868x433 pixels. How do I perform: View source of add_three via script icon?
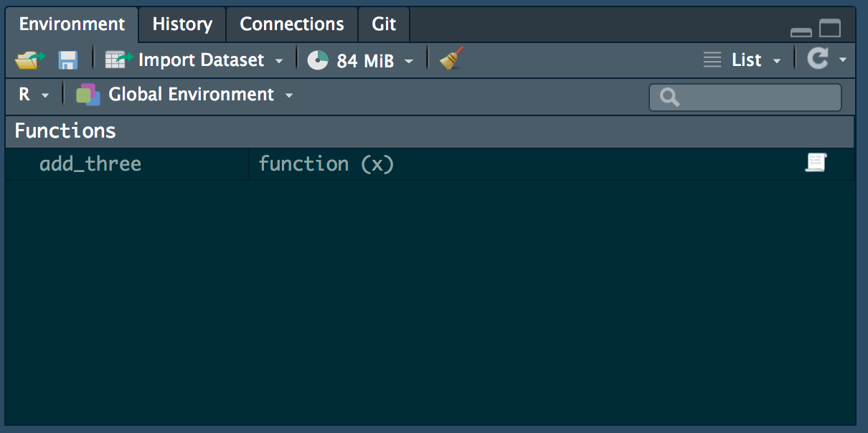[x=817, y=163]
